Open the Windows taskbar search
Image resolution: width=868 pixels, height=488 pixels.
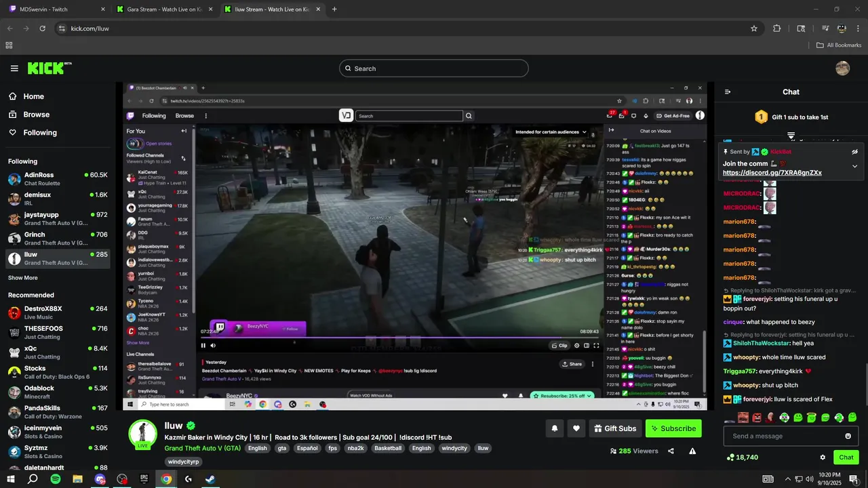tap(33, 479)
